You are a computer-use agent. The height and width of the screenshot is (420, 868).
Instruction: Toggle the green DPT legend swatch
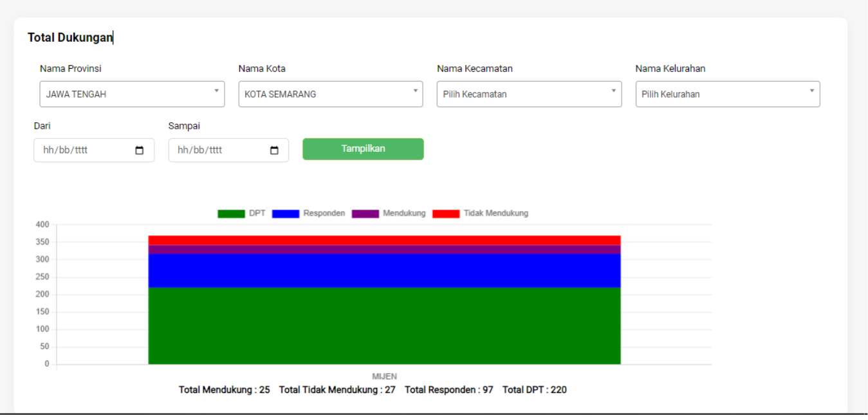tap(231, 214)
